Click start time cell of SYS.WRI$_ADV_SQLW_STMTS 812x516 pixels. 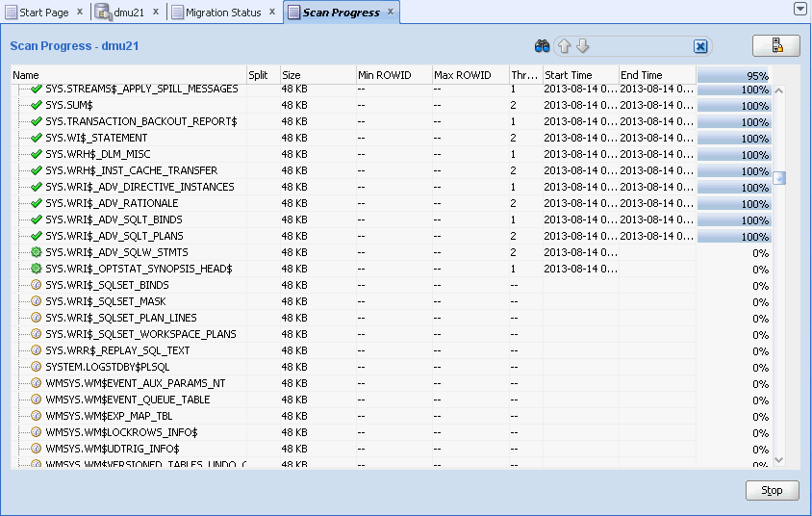click(x=580, y=253)
